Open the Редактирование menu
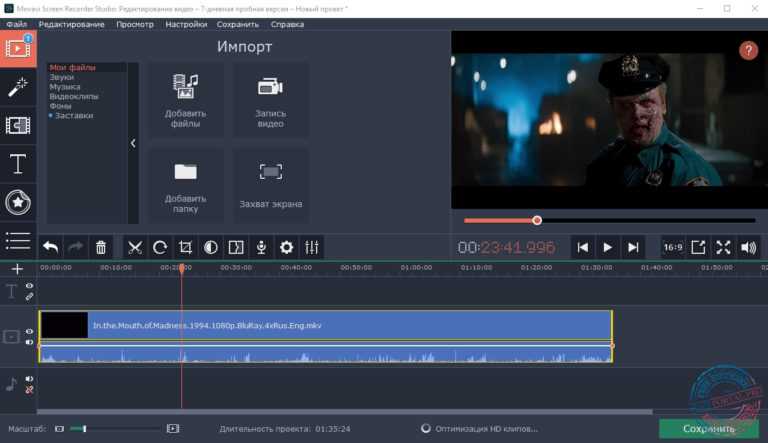This screenshot has height=443, width=768. pos(72,24)
